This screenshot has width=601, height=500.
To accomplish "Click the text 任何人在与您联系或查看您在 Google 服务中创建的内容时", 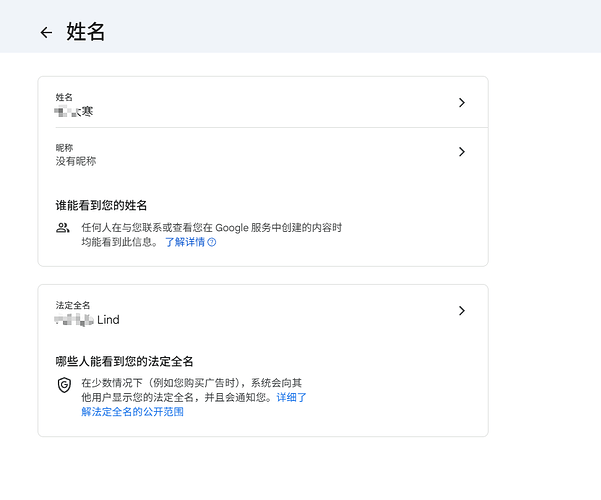I will (x=212, y=228).
